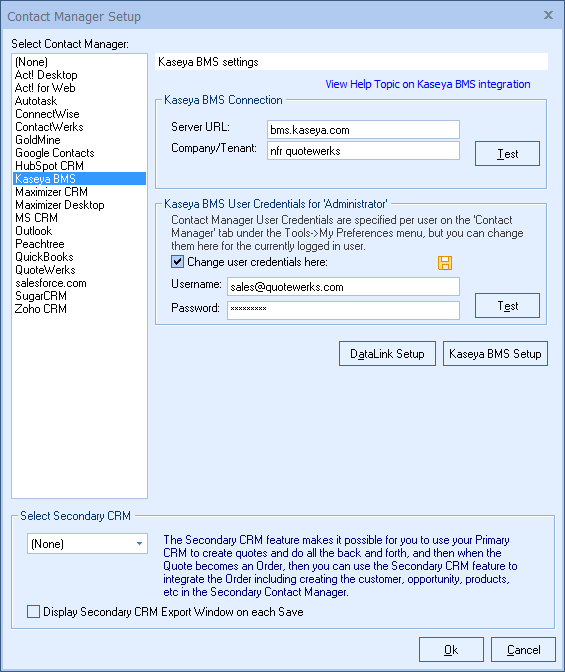Test the Kaseya BMS server connection
The height and width of the screenshot is (672, 565).
(507, 153)
